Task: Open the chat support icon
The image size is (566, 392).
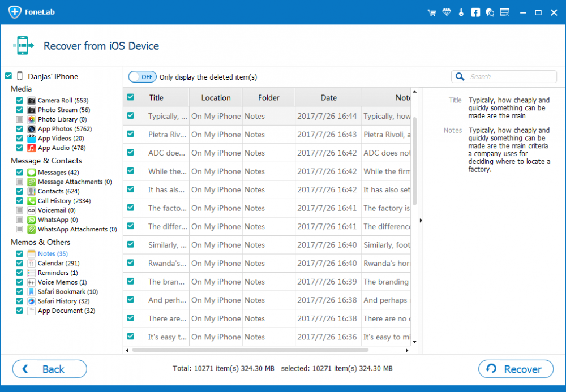Action: coord(490,12)
